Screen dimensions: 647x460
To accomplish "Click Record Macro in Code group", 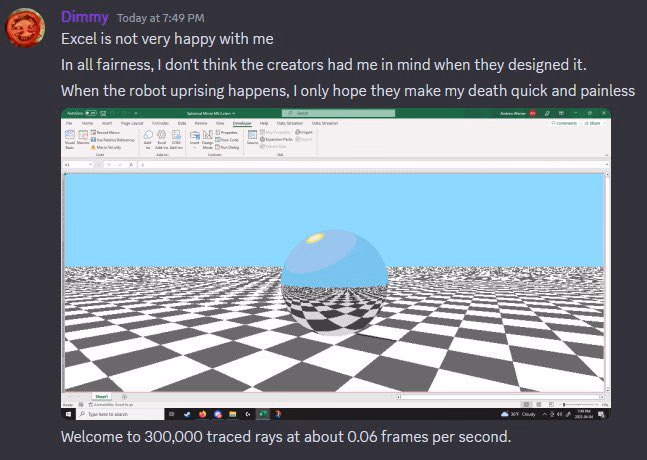I will (x=105, y=132).
